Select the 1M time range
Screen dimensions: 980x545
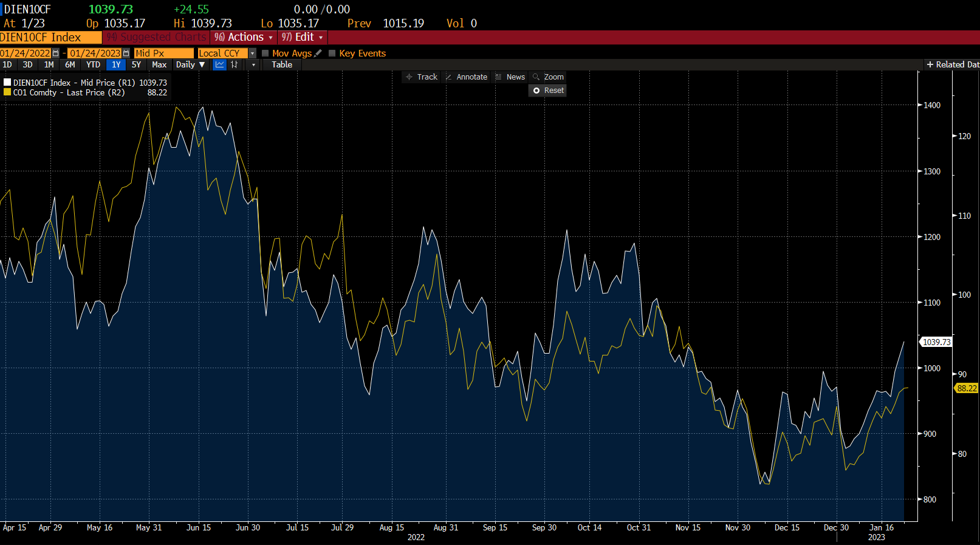[x=49, y=64]
